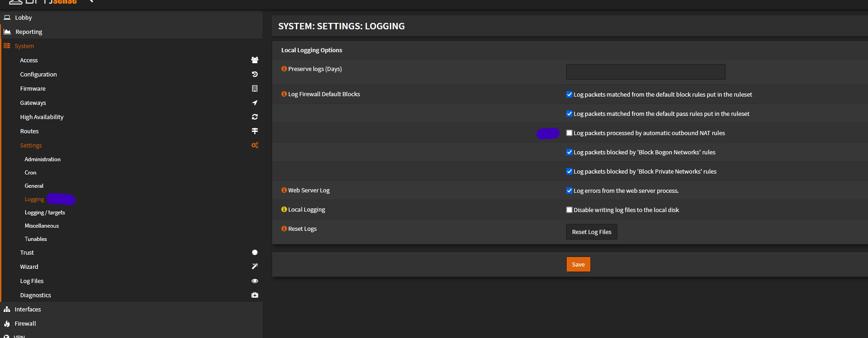Enable logging of automatic outbound NAT rules
The image size is (868, 338).
[569, 133]
